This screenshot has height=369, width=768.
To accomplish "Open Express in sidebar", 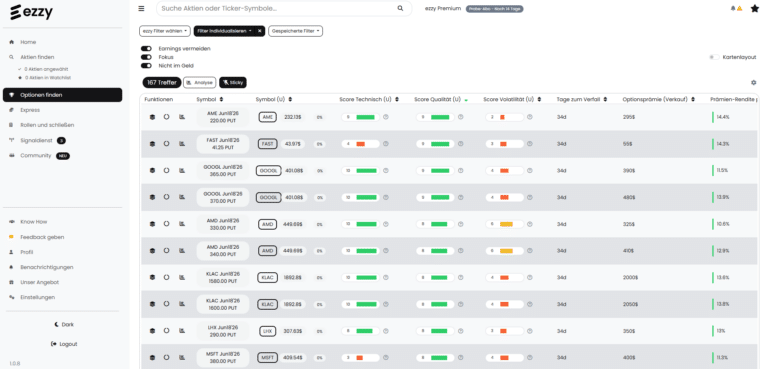I will pos(30,110).
